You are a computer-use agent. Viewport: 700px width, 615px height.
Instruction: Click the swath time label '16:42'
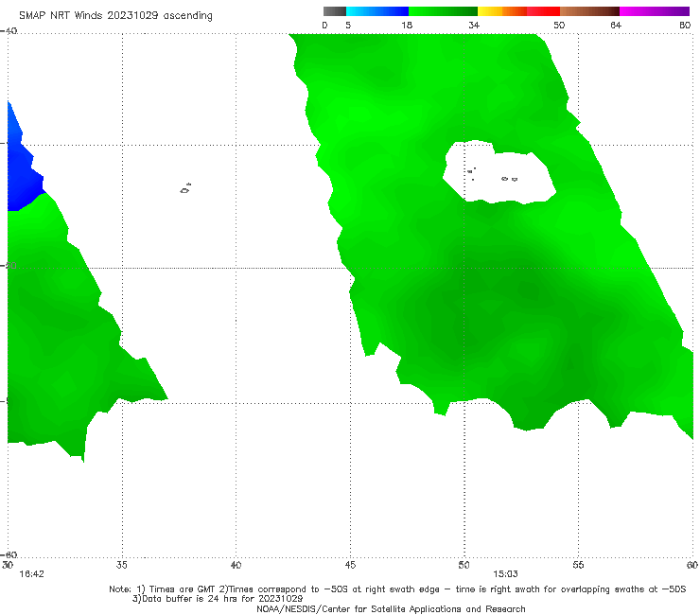click(x=32, y=574)
